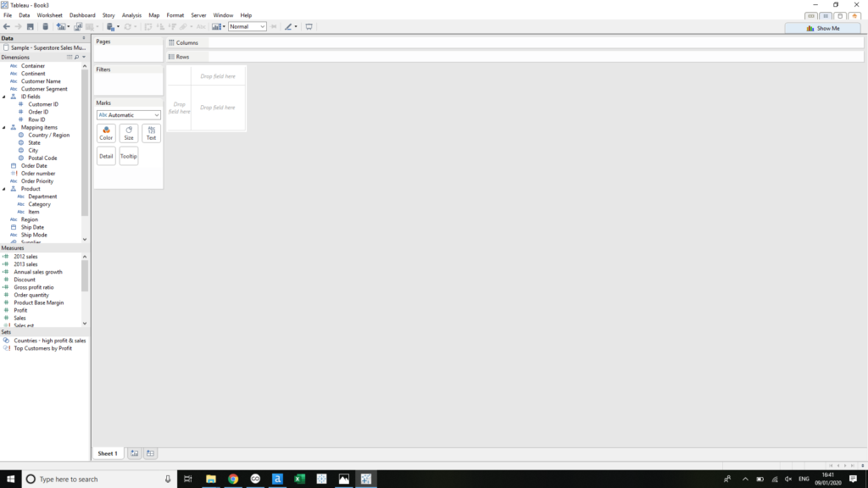Viewport: 868px width, 488px height.
Task: Click the Color button on Marks card
Action: (106, 133)
